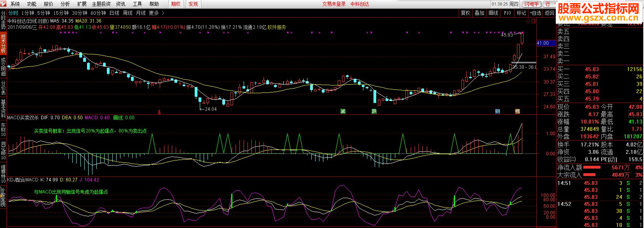The width and height of the screenshot is (644, 228).
Task: Click the 闪电手 button
Action: tap(532, 4)
